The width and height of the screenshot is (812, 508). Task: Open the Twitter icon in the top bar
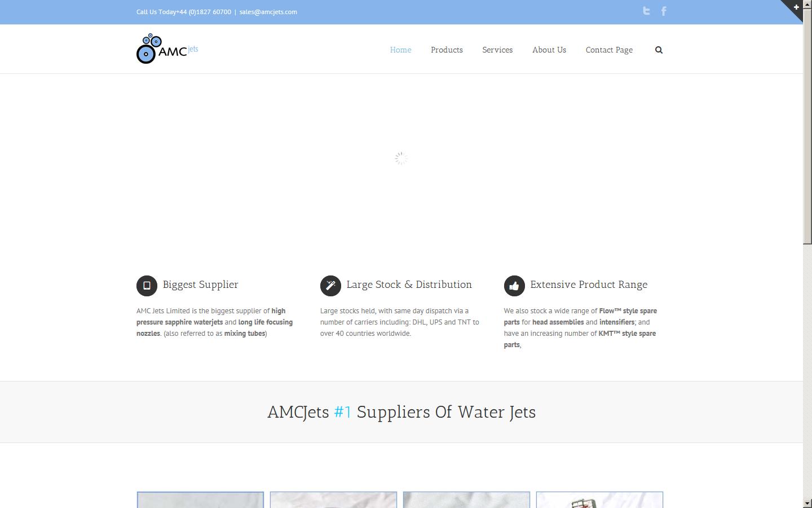point(645,11)
